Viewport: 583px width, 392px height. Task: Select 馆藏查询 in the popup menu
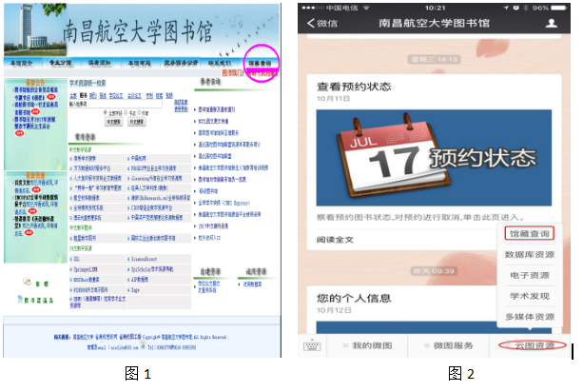tap(530, 233)
